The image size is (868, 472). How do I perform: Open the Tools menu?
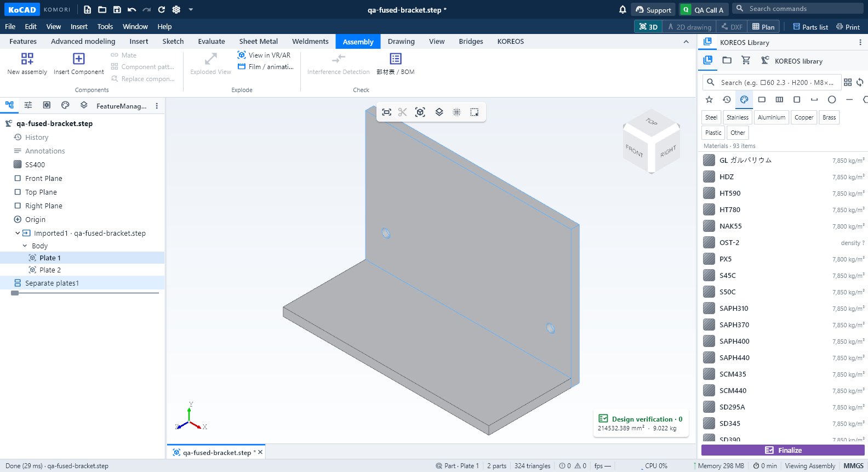[x=105, y=26]
